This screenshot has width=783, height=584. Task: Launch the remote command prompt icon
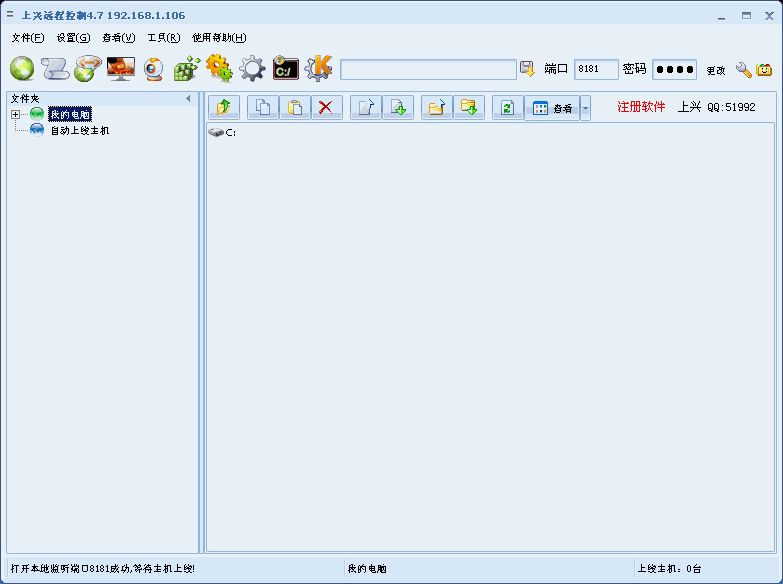click(286, 68)
